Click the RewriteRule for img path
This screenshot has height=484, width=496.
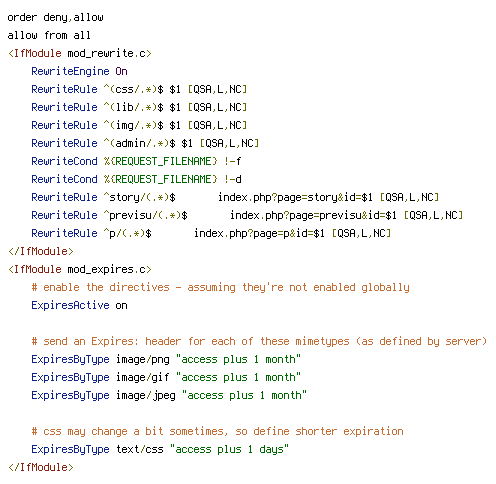coord(139,125)
